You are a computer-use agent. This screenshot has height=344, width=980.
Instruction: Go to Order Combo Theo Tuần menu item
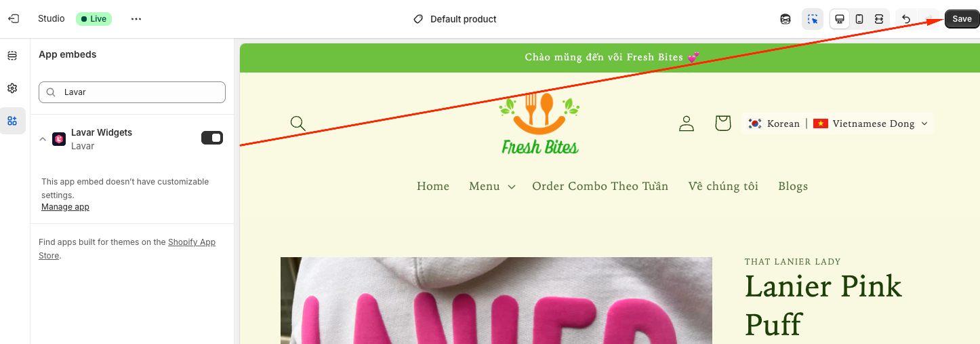click(600, 186)
